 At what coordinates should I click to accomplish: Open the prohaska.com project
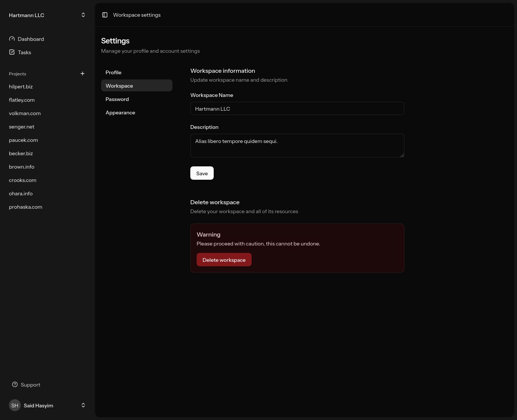point(48,206)
